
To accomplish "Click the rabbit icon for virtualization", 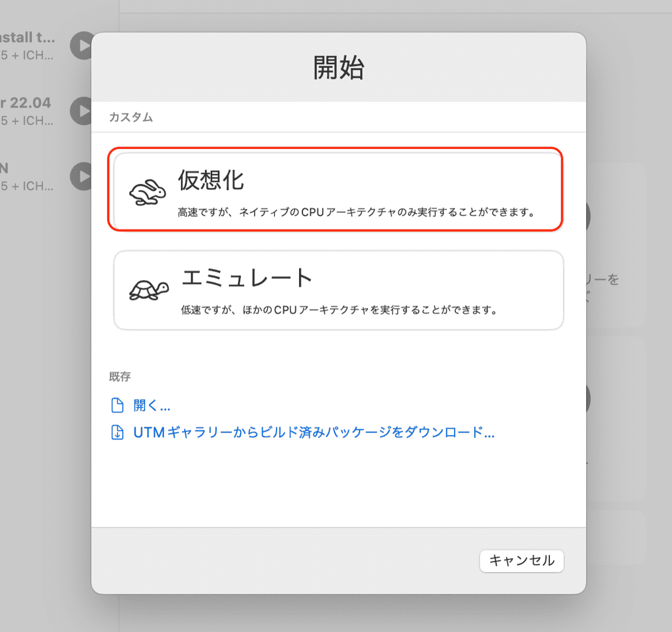I will tap(147, 193).
